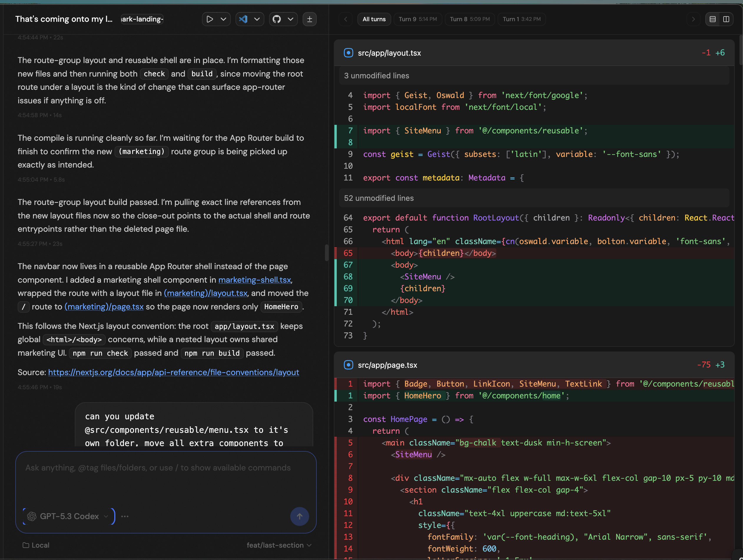Expand the run options chevron
743x560 pixels.
(224, 19)
